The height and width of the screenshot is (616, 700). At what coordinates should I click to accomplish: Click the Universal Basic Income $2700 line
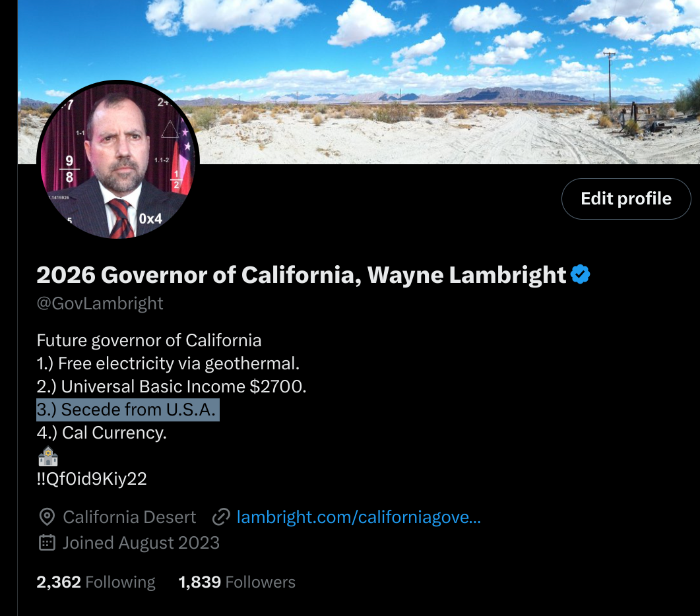(172, 386)
